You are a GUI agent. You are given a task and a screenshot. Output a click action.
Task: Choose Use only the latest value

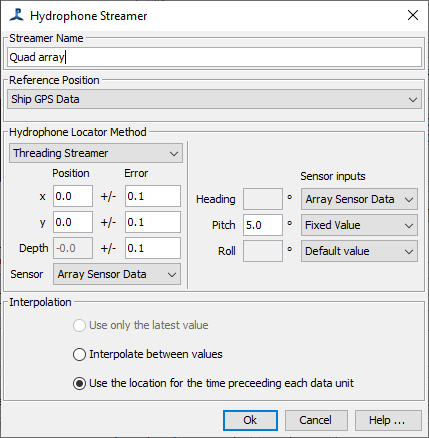[141, 325]
